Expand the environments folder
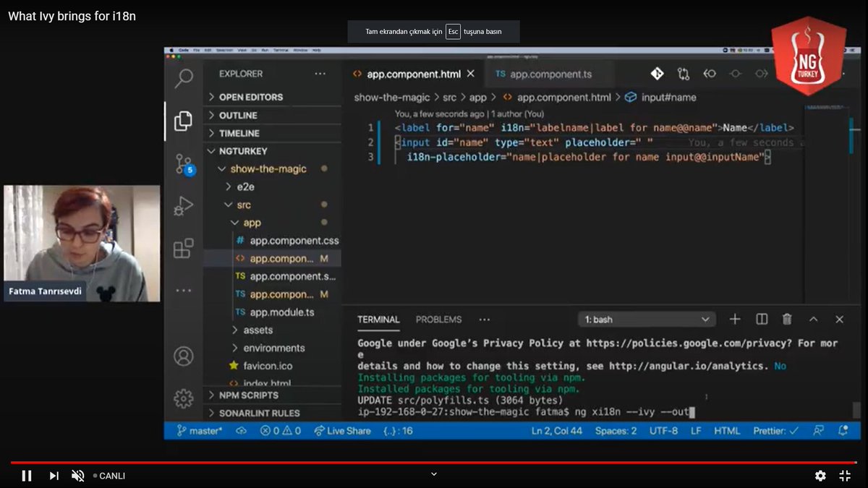 [272, 348]
